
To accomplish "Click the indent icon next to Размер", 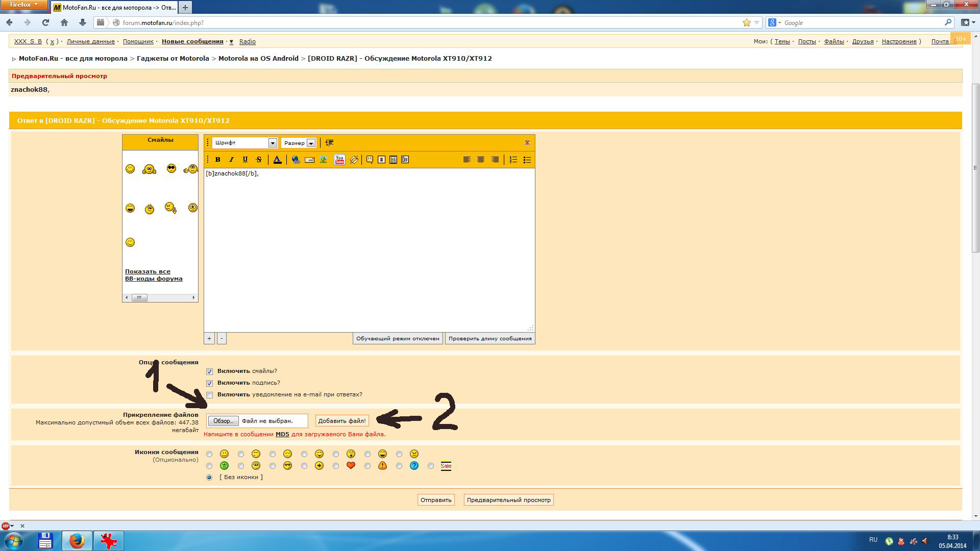I will click(329, 143).
